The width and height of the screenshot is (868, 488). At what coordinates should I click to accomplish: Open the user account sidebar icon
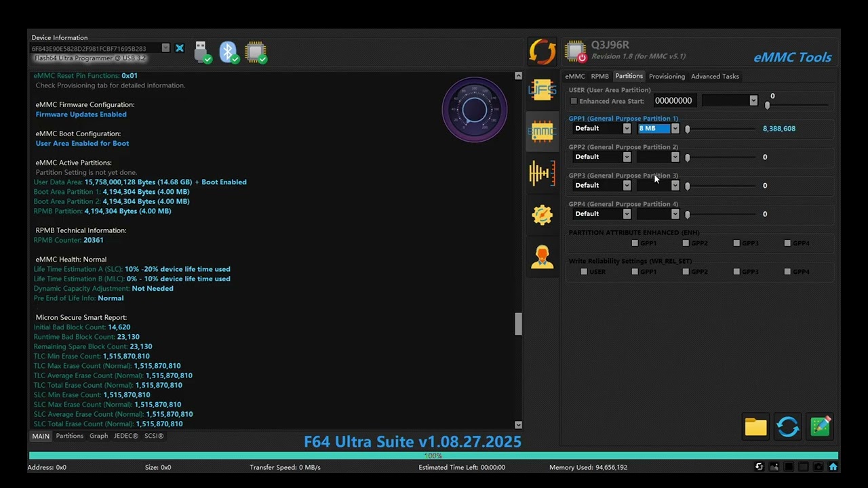pos(542,256)
